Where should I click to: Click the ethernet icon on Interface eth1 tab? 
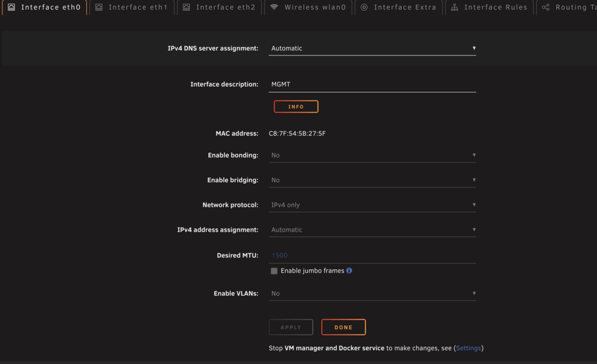99,7
